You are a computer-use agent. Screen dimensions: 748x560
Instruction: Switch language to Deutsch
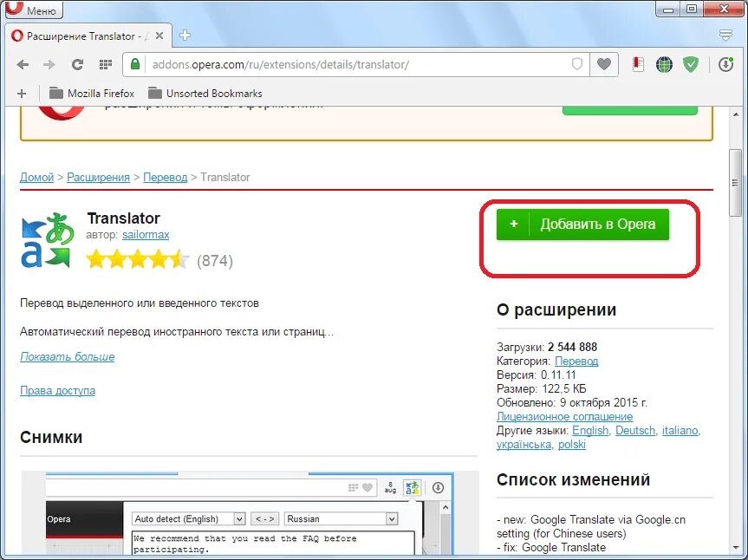point(635,430)
